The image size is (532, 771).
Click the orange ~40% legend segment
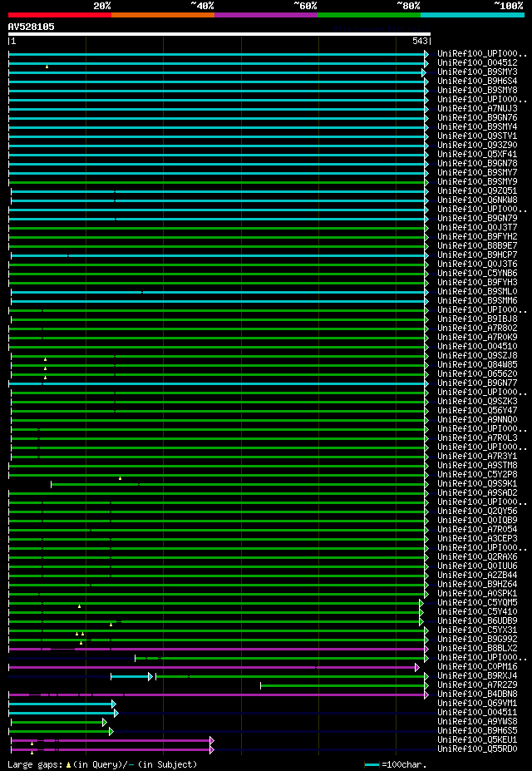click(x=163, y=15)
